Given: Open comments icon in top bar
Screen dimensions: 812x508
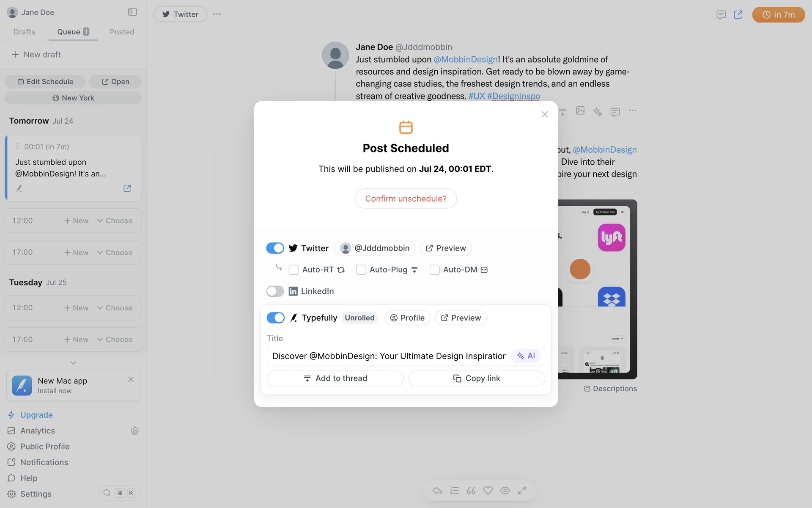Looking at the screenshot, I should 721,15.
